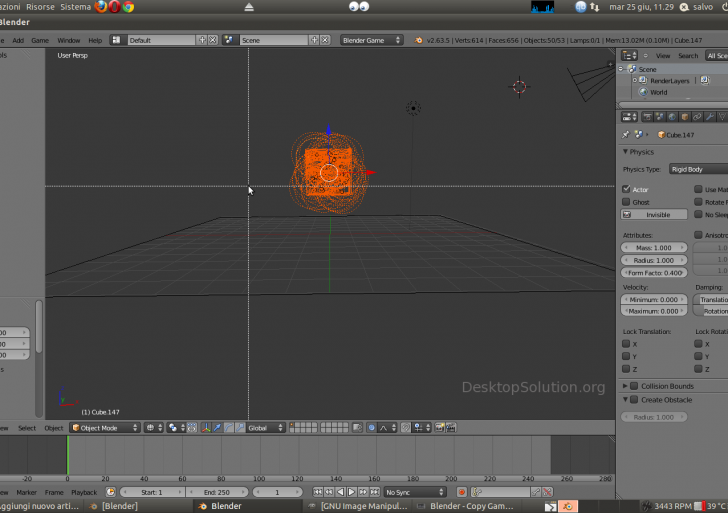Click Search in the outliner header
The height and width of the screenshot is (513, 728).
688,56
